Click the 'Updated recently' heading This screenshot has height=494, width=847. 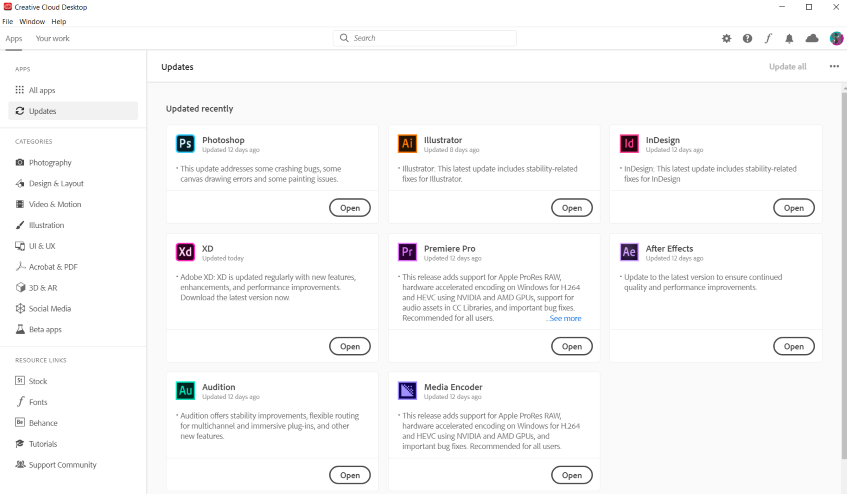point(199,109)
